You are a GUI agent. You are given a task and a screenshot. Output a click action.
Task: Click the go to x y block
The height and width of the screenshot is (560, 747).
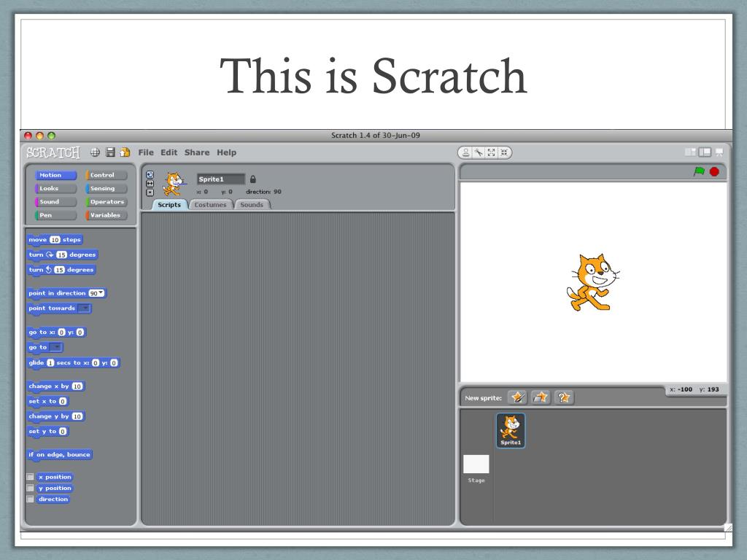56,332
